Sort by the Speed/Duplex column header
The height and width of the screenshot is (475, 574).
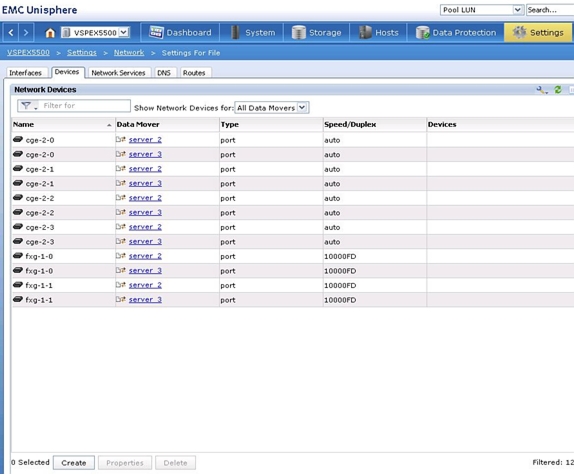pos(374,124)
